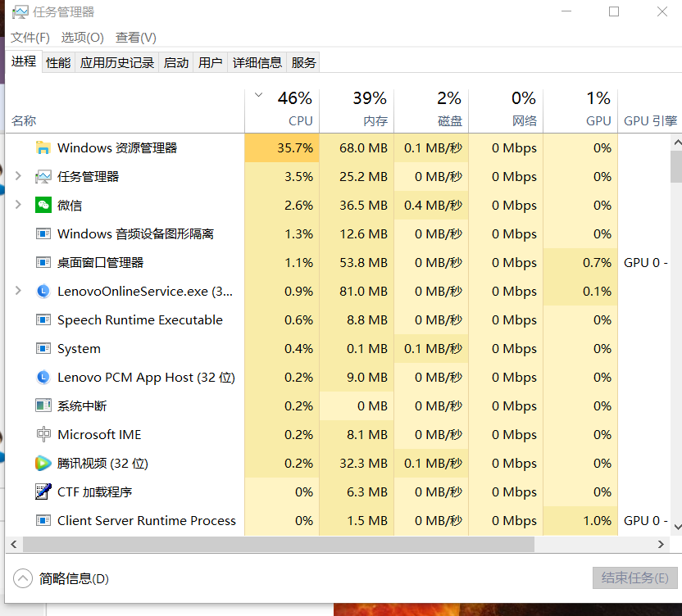Click the horizontal scrollbar right arrow
The width and height of the screenshot is (682, 616).
[661, 544]
